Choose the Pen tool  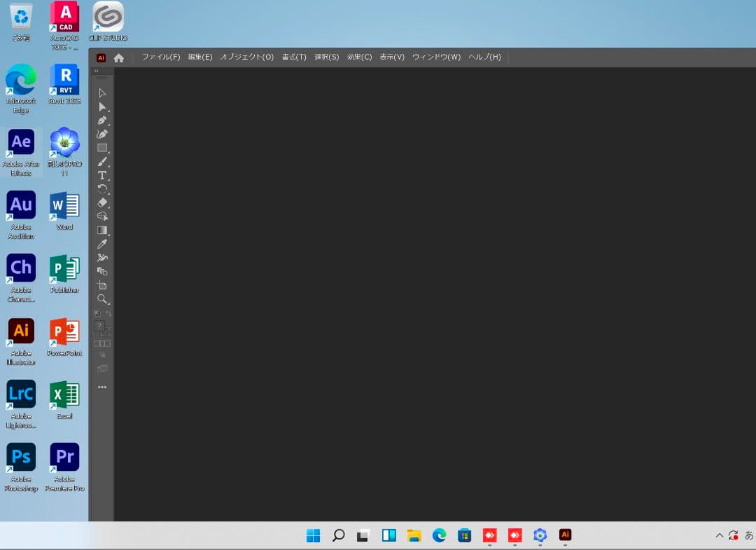(102, 121)
